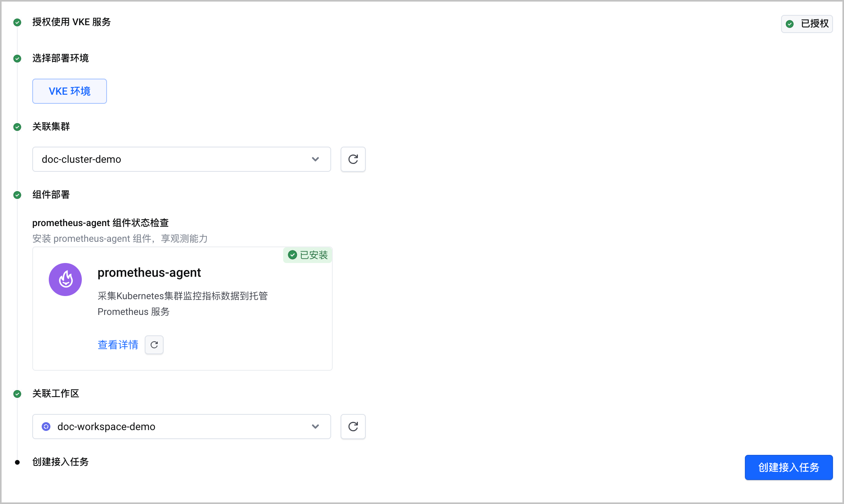
Task: Click the 已授权 status badge
Action: [807, 24]
